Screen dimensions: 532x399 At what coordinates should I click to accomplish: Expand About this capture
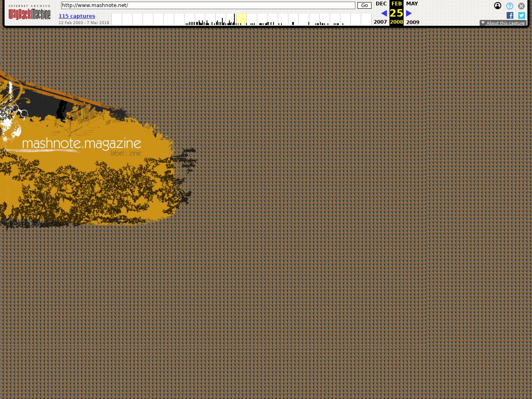coord(503,23)
